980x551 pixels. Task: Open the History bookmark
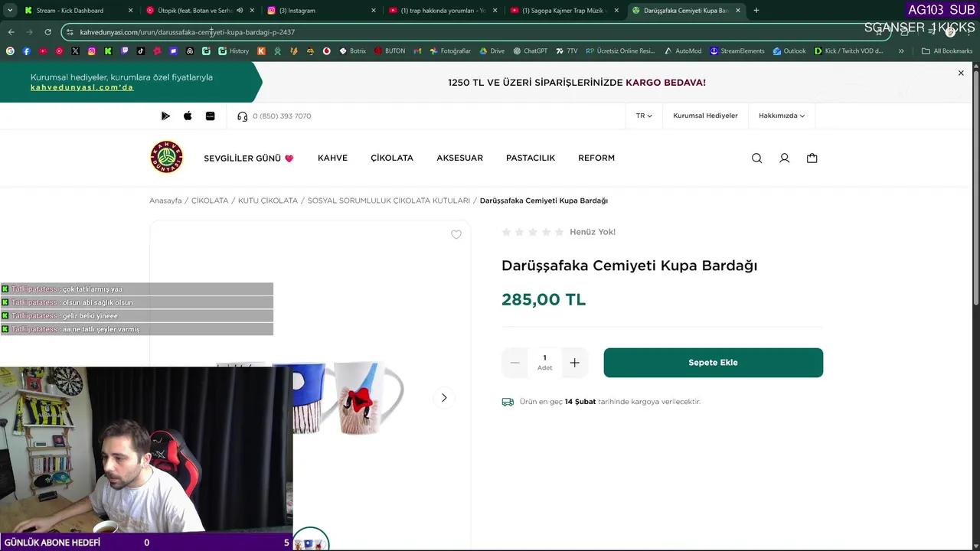[234, 51]
